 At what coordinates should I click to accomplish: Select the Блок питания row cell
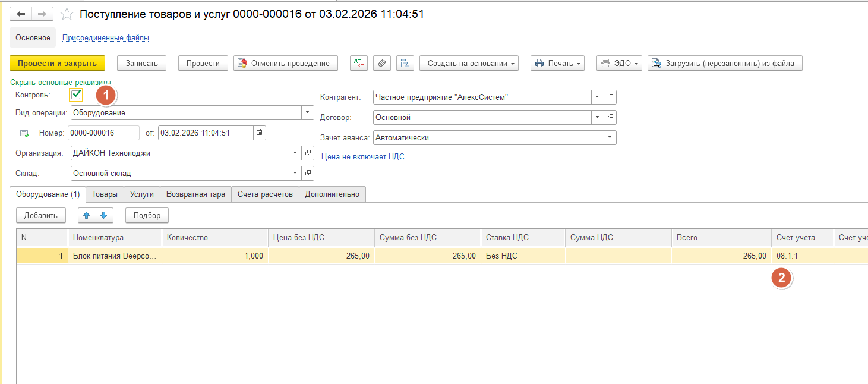(x=114, y=256)
